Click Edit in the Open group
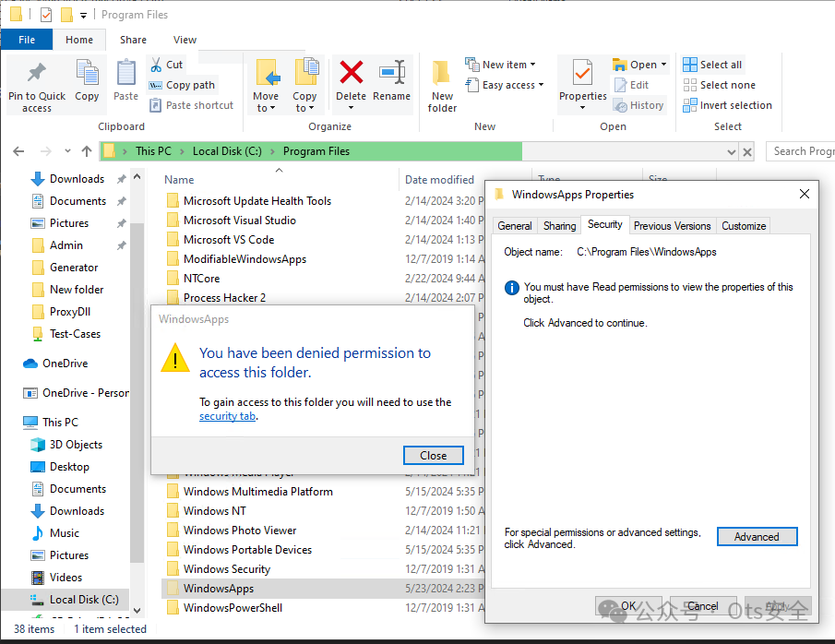The width and height of the screenshot is (835, 644). (632, 85)
